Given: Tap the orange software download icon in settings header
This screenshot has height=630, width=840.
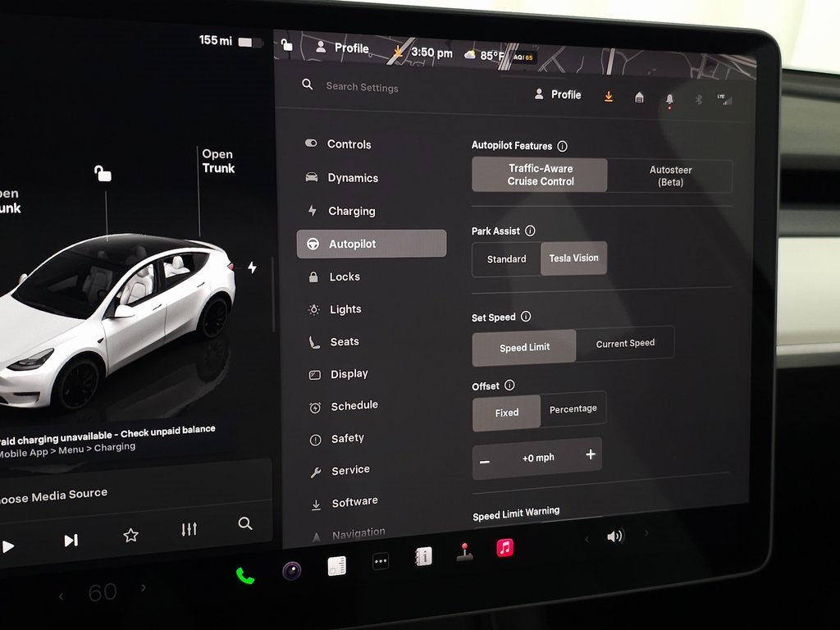Looking at the screenshot, I should coord(609,97).
